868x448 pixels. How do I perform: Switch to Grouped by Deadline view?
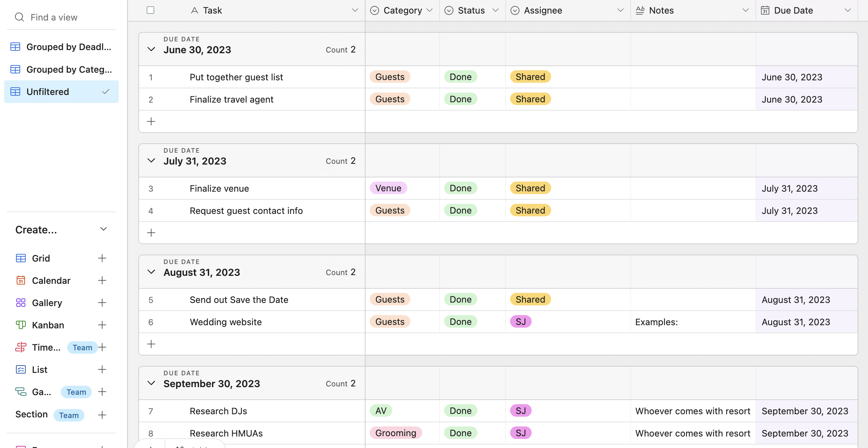(68, 47)
